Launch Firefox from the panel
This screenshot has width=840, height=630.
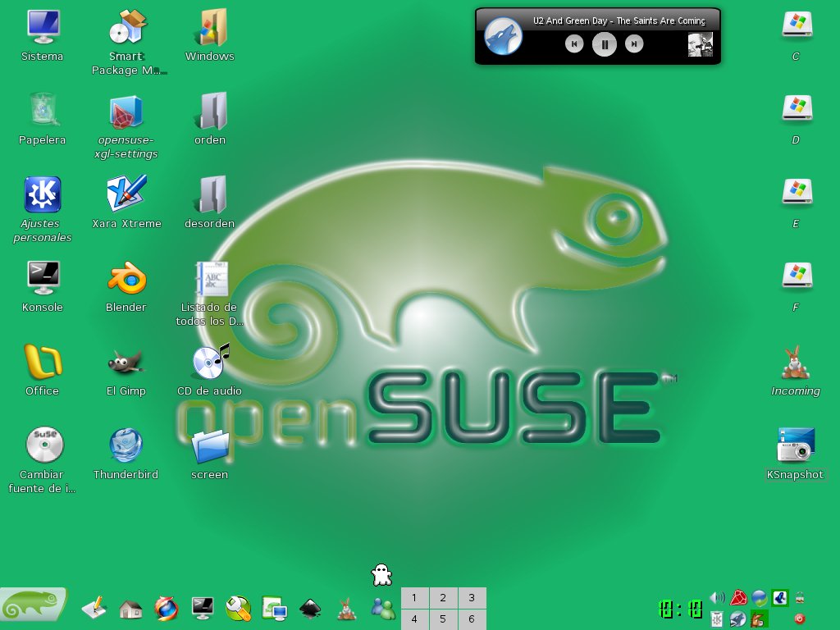[x=166, y=609]
